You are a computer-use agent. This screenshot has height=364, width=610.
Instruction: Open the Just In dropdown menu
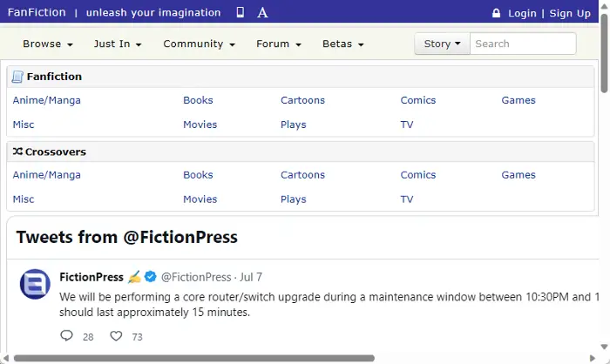tap(118, 44)
